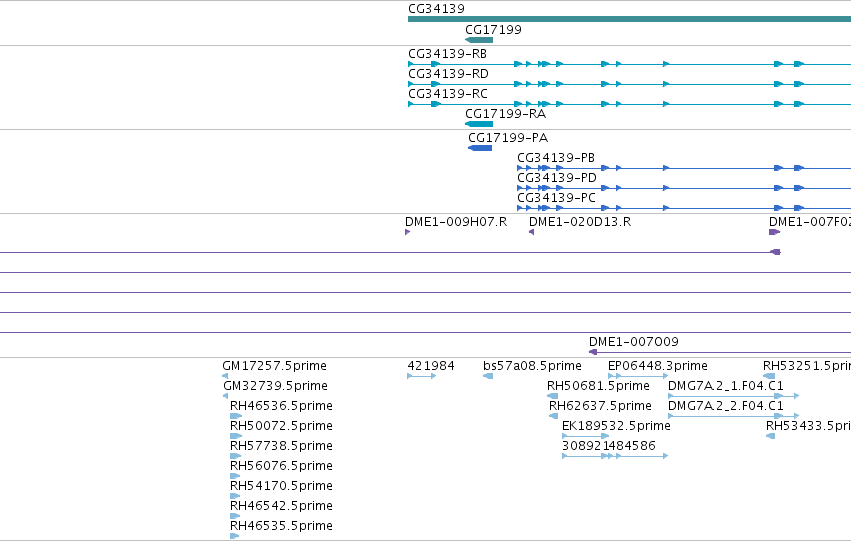This screenshot has height=541, width=851.
Task: Click the DME1-007F02 label
Action: tap(810, 222)
